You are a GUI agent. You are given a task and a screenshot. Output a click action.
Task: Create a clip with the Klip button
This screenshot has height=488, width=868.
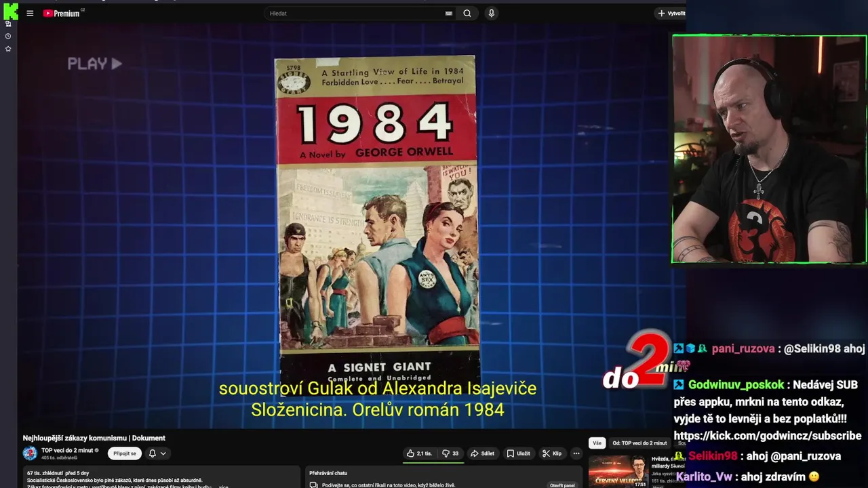click(x=552, y=453)
